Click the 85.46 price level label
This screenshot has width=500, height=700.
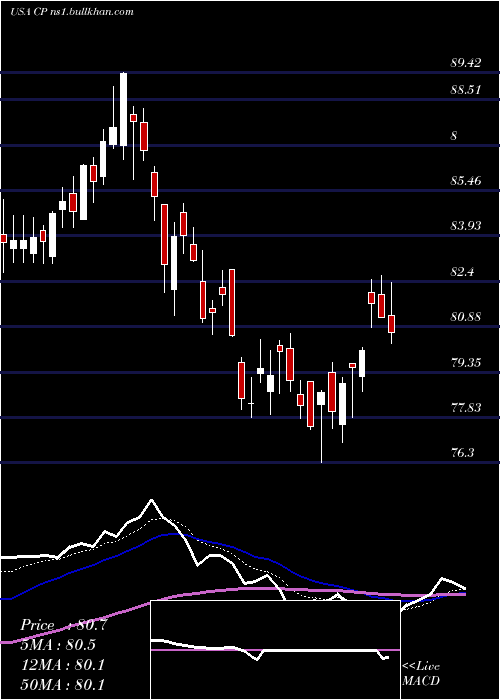[466, 181]
